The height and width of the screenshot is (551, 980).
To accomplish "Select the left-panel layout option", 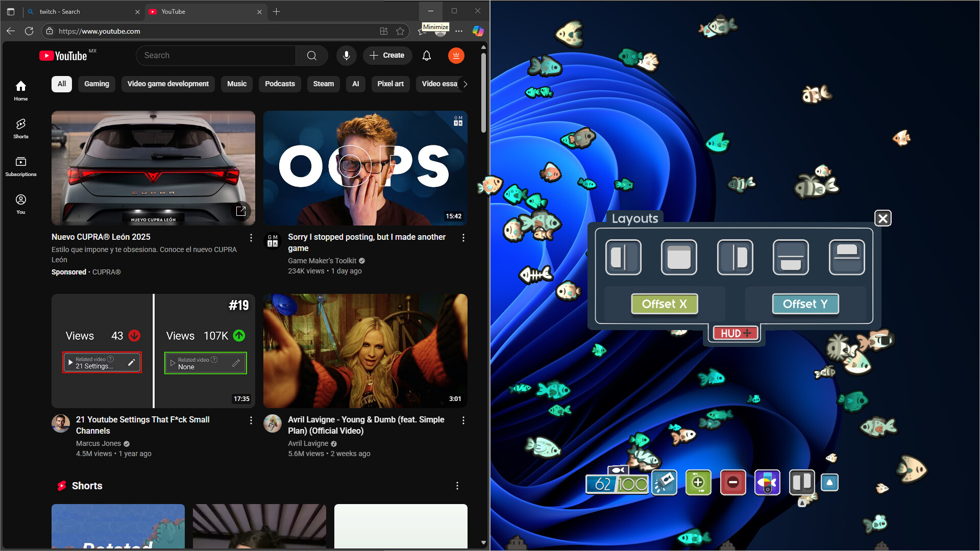I will pyautogui.click(x=623, y=257).
